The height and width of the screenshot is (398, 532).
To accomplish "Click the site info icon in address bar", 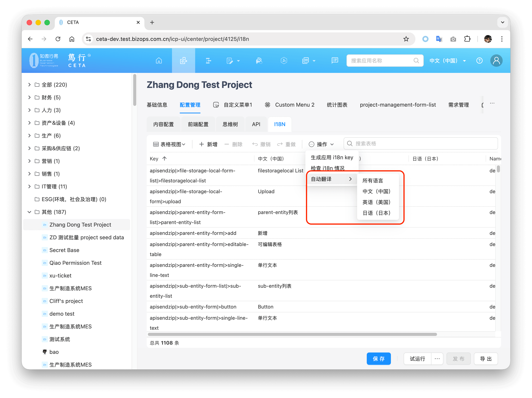I will 88,39.
